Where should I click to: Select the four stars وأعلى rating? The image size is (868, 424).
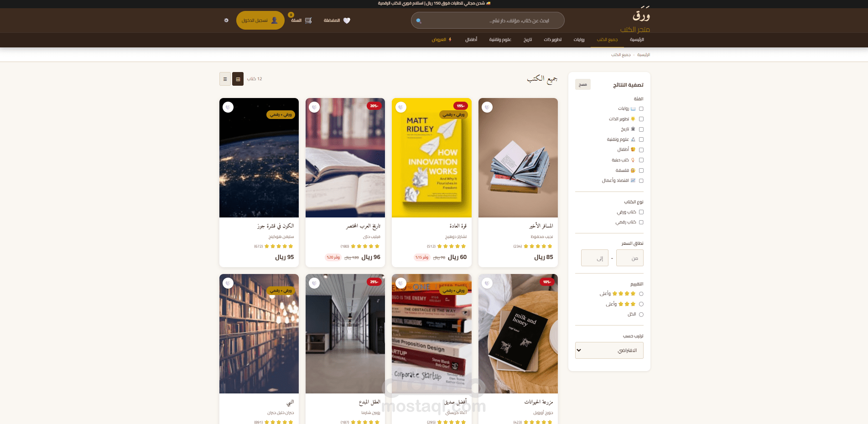click(x=641, y=294)
